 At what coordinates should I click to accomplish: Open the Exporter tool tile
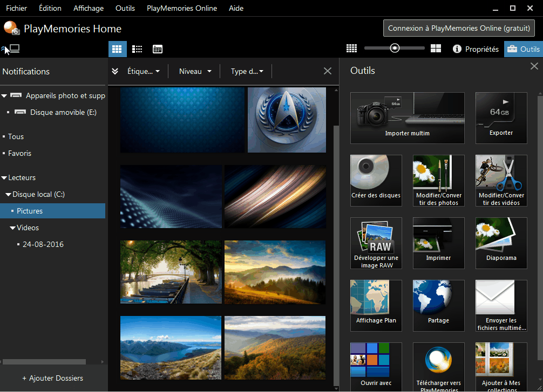[501, 118]
